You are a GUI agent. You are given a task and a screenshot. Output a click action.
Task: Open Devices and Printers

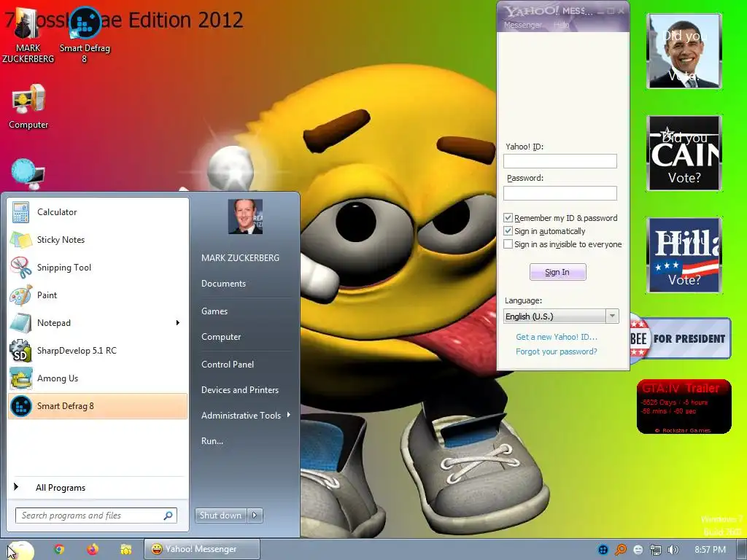[x=239, y=390]
